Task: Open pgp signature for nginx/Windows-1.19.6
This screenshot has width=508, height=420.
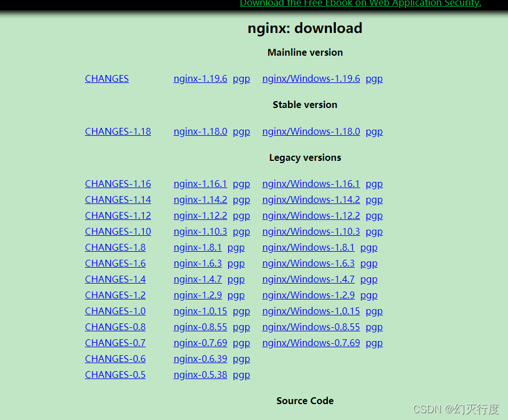Action: tap(374, 79)
